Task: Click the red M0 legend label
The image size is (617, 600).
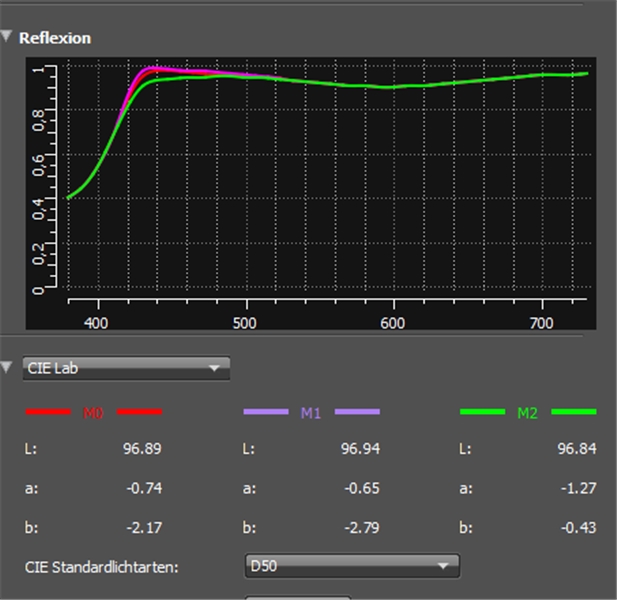Action: click(93, 412)
